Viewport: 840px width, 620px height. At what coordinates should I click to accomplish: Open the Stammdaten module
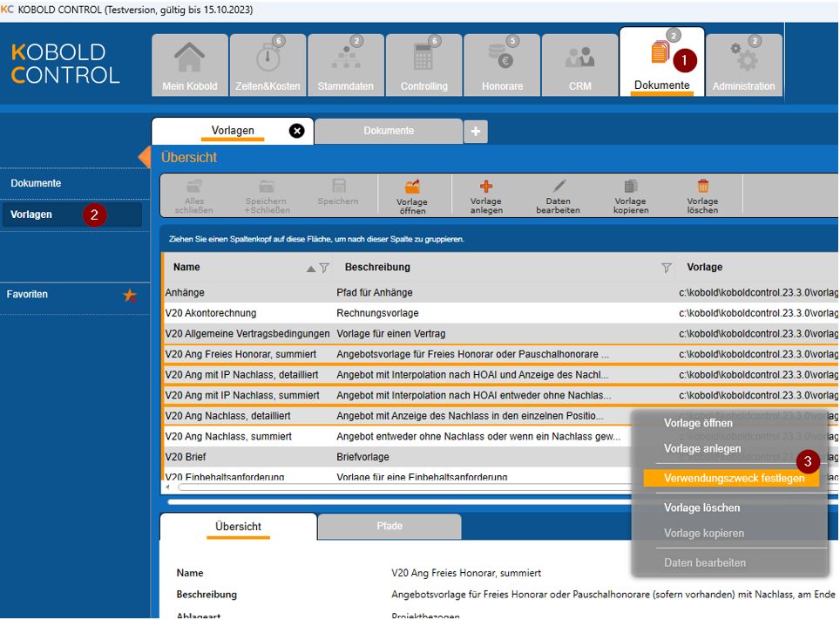(346, 65)
